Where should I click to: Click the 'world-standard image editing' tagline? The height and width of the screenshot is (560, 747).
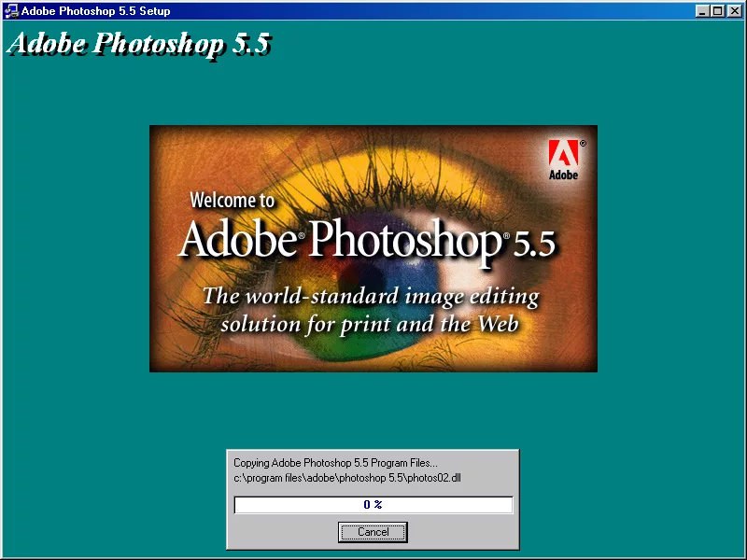pyautogui.click(x=372, y=310)
